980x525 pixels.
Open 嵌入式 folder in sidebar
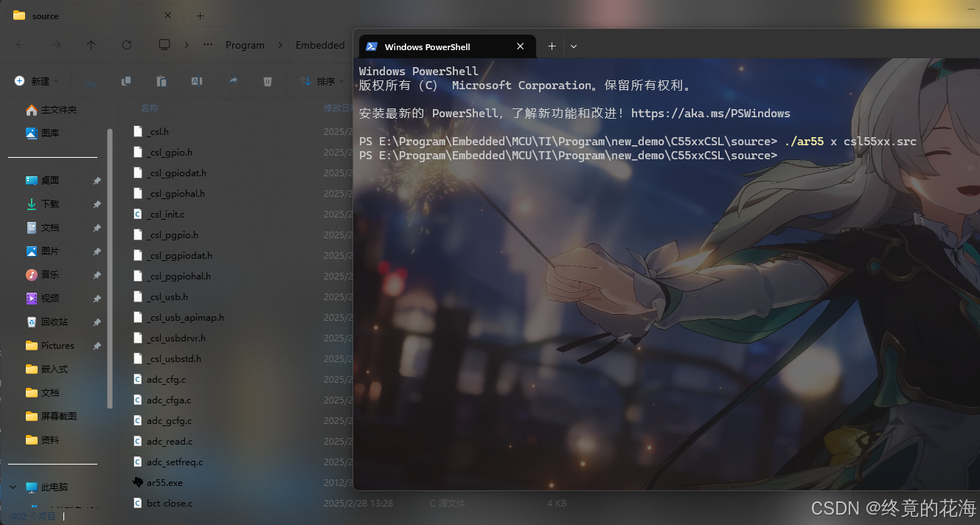[x=47, y=369]
